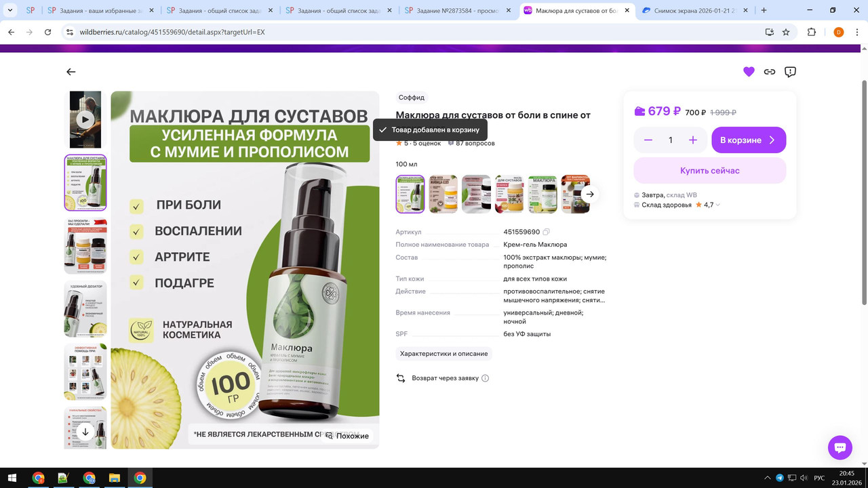Go back with the page back arrow
This screenshot has width=868, height=488.
[x=71, y=72]
